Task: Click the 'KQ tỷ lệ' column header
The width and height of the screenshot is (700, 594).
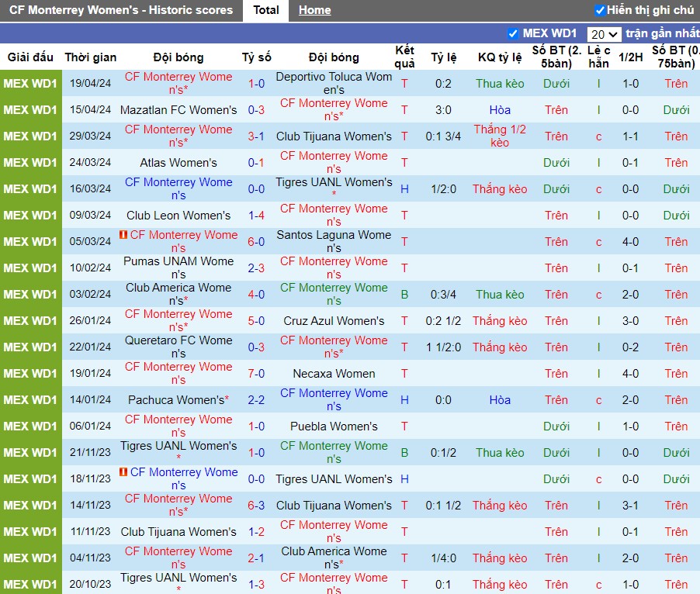Action: pyautogui.click(x=500, y=57)
